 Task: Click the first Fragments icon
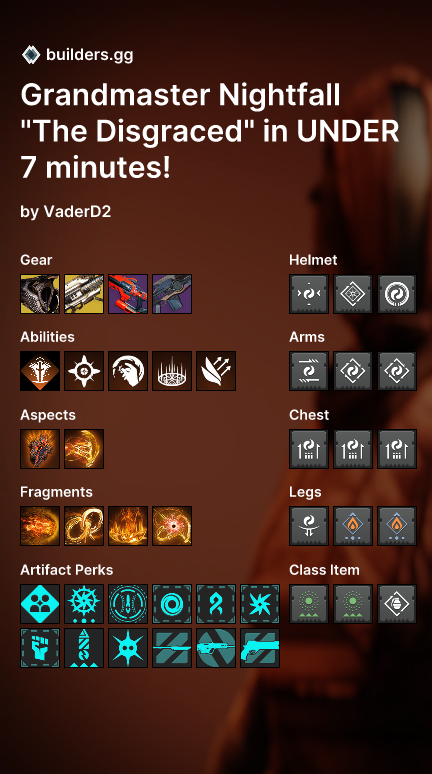point(40,526)
